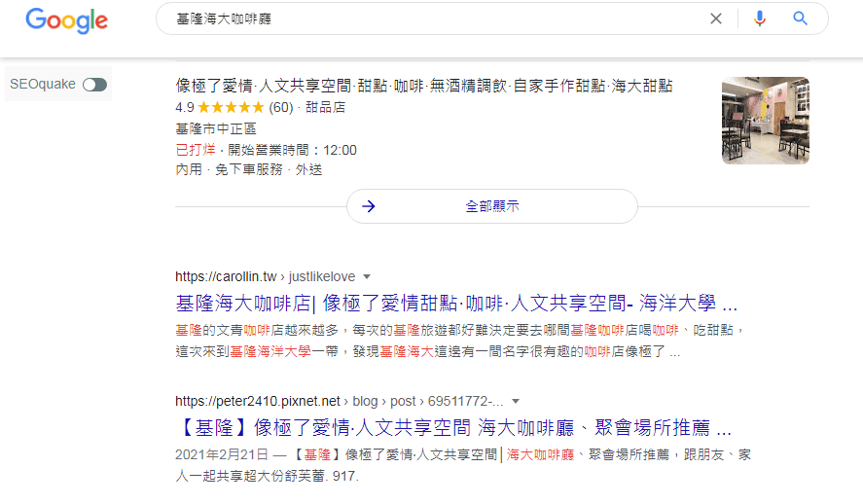Screen dimensions: 863x504
Task: Toggle the SEOquake switch
Action: click(94, 85)
